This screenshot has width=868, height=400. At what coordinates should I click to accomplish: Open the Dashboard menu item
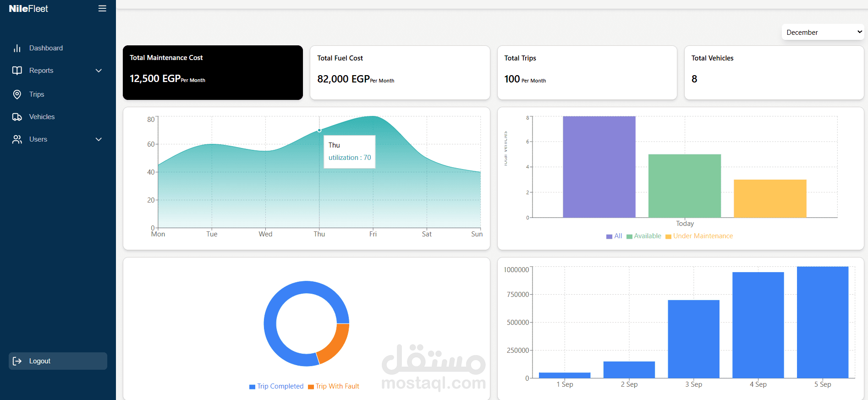(58, 48)
